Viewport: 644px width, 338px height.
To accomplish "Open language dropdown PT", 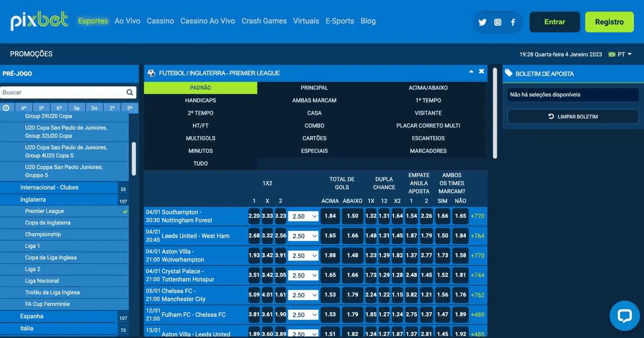I will coord(624,54).
